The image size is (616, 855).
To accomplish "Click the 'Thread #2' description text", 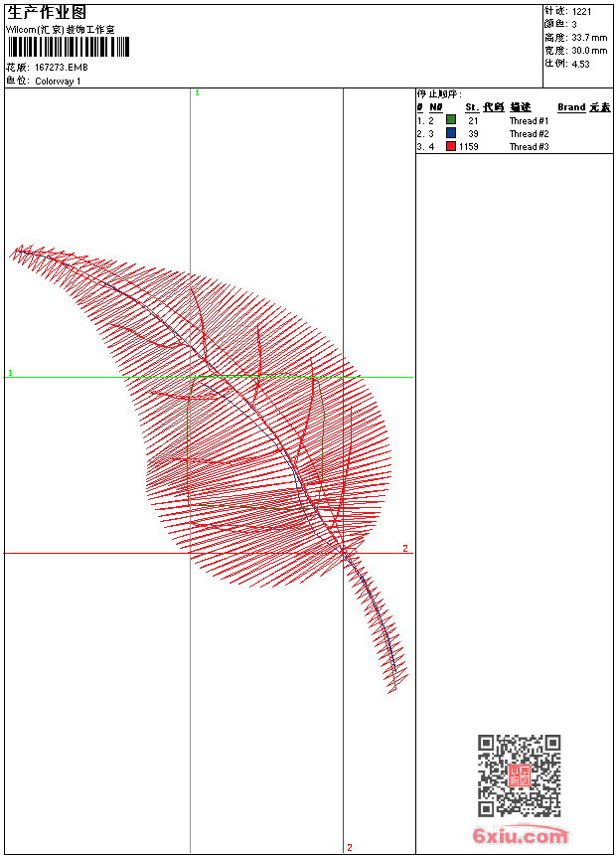I will pyautogui.click(x=529, y=133).
